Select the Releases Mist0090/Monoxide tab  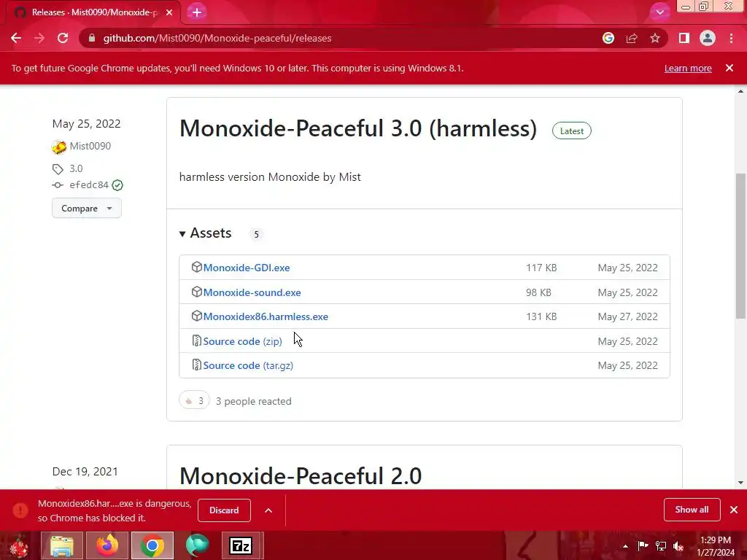click(x=93, y=12)
